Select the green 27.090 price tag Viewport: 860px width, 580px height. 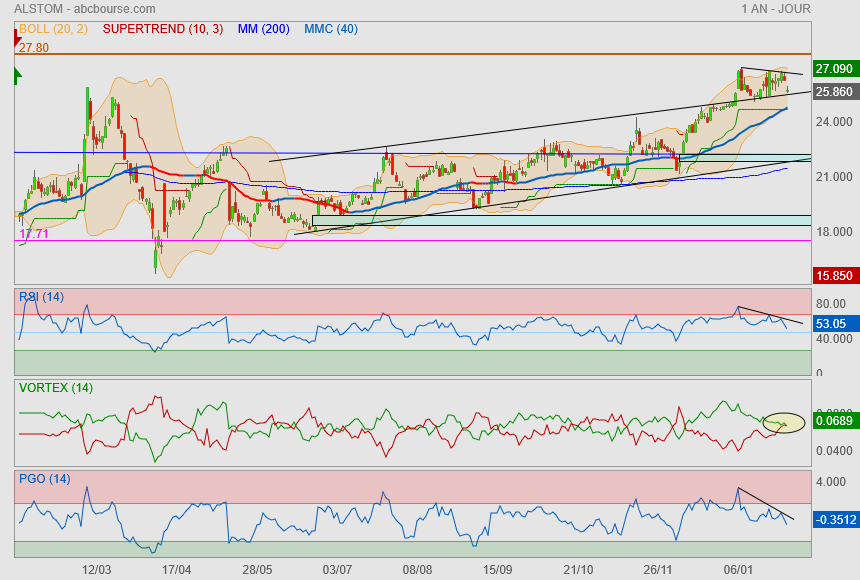(834, 69)
